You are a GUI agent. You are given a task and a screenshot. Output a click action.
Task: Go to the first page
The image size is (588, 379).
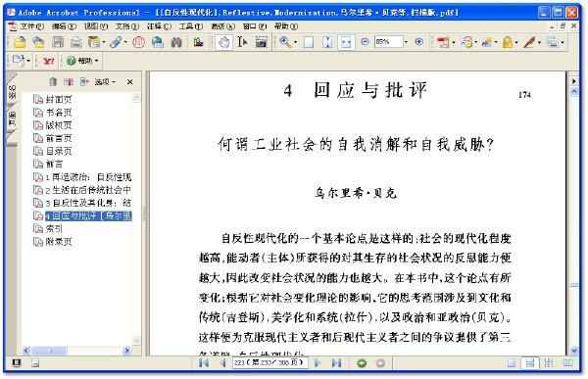[x=204, y=363]
